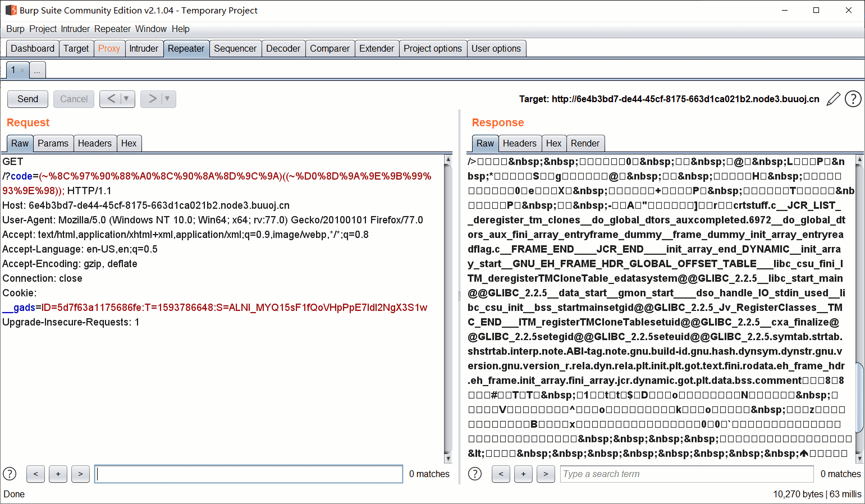Open response search help icon

point(475,474)
